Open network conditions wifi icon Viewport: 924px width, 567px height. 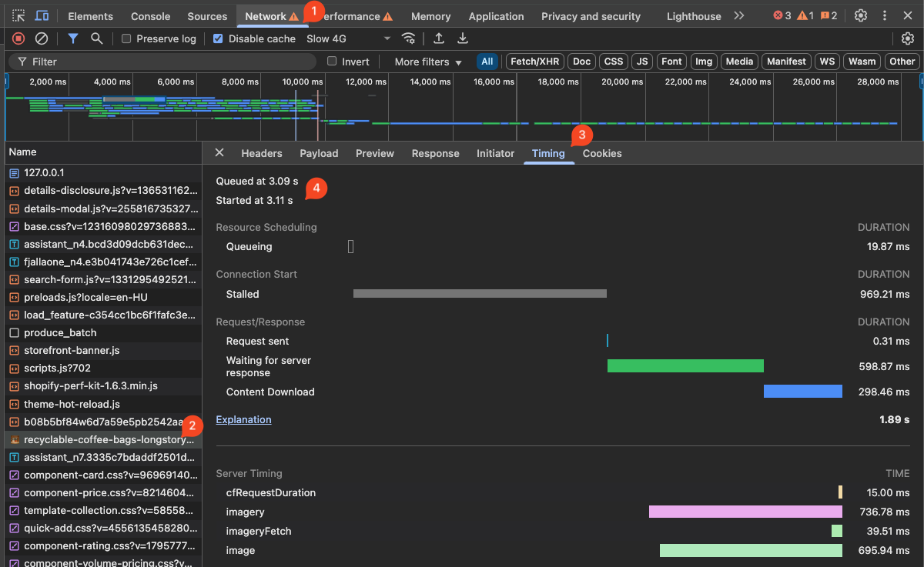(x=409, y=38)
